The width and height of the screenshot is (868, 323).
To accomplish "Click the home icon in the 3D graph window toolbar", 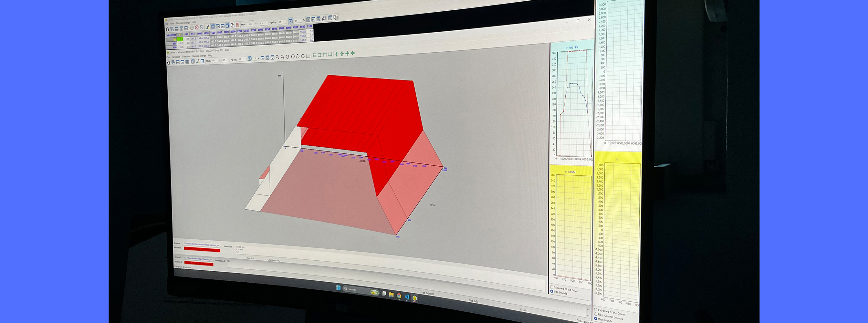I will click(169, 62).
